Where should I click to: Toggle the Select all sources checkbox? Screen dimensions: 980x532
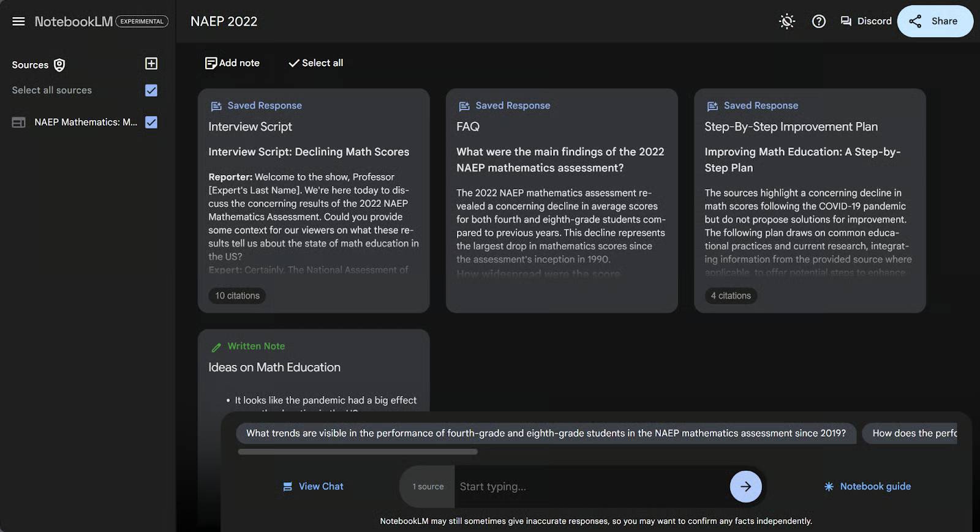[151, 91]
